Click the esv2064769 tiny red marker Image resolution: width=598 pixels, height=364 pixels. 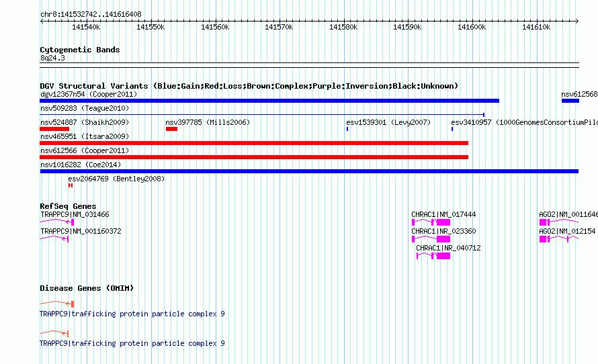tap(71, 185)
